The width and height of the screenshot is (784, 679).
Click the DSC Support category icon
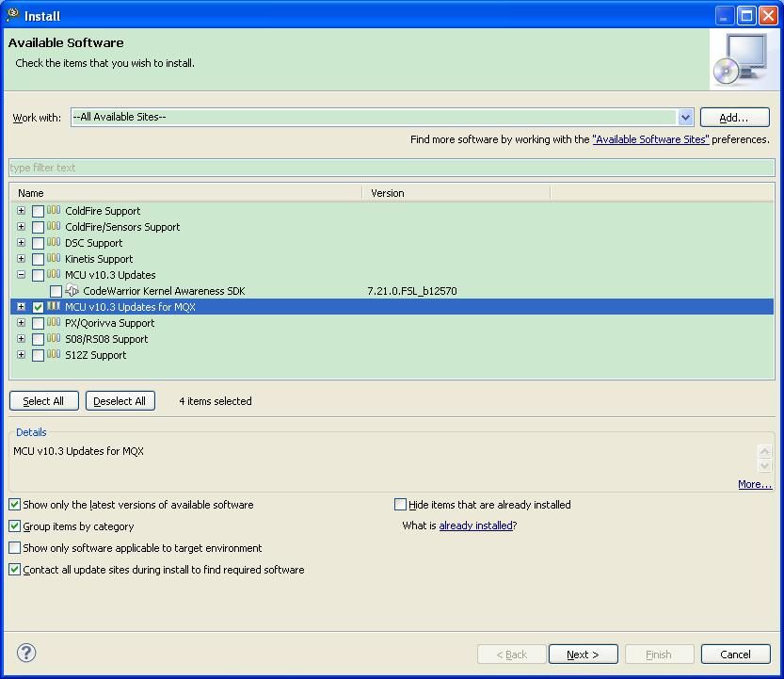click(54, 242)
